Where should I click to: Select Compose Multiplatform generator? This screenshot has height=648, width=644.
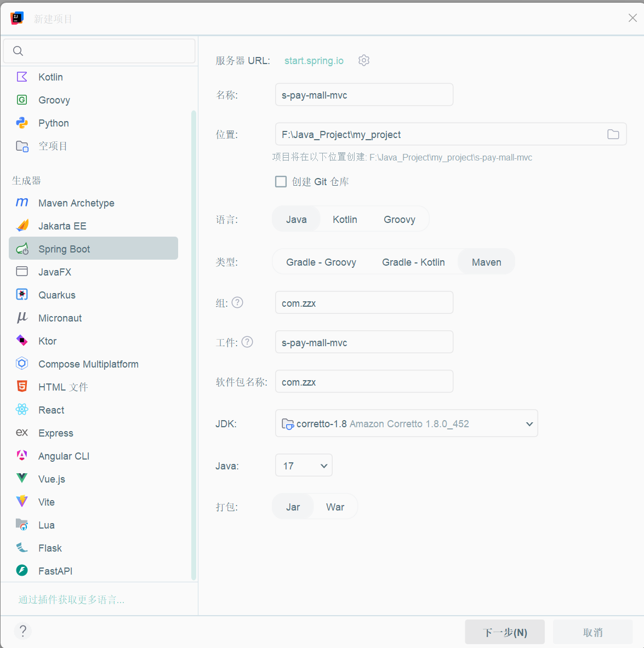pos(94,364)
